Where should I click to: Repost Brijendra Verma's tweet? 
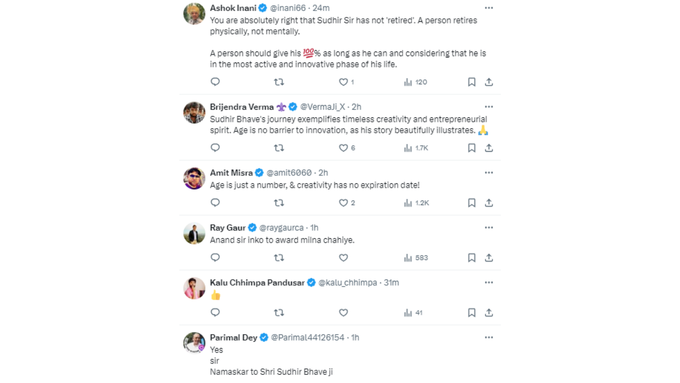click(279, 148)
